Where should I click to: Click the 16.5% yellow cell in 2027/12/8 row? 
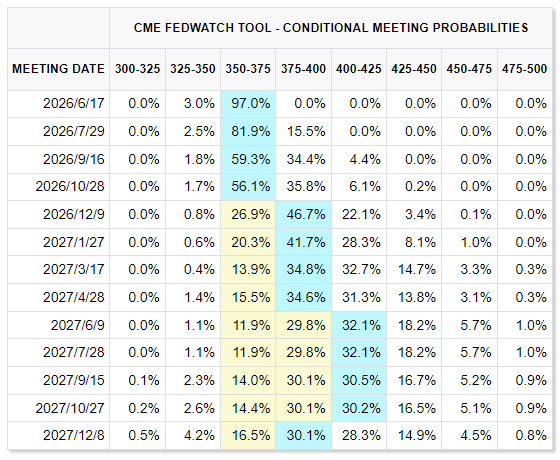(248, 436)
